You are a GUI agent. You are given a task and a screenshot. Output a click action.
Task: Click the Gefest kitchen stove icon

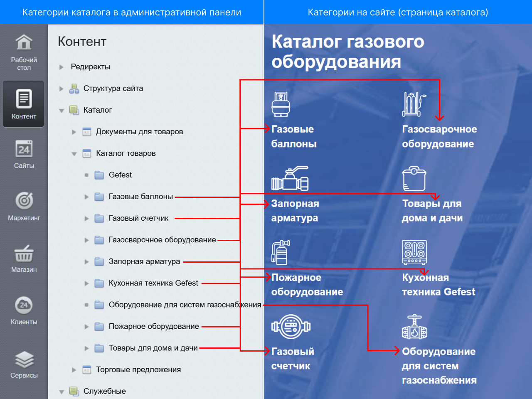pyautogui.click(x=414, y=253)
